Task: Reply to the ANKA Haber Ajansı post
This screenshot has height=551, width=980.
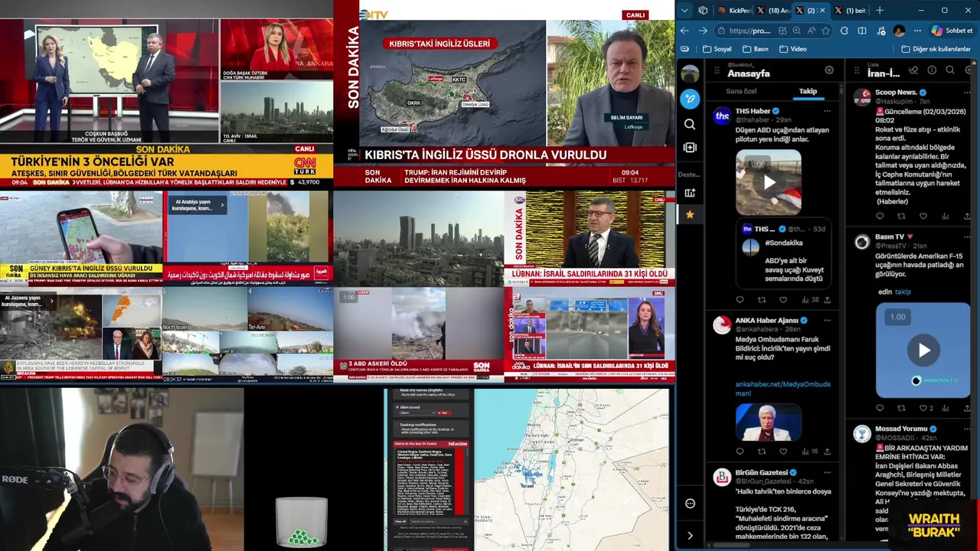Action: pyautogui.click(x=740, y=452)
